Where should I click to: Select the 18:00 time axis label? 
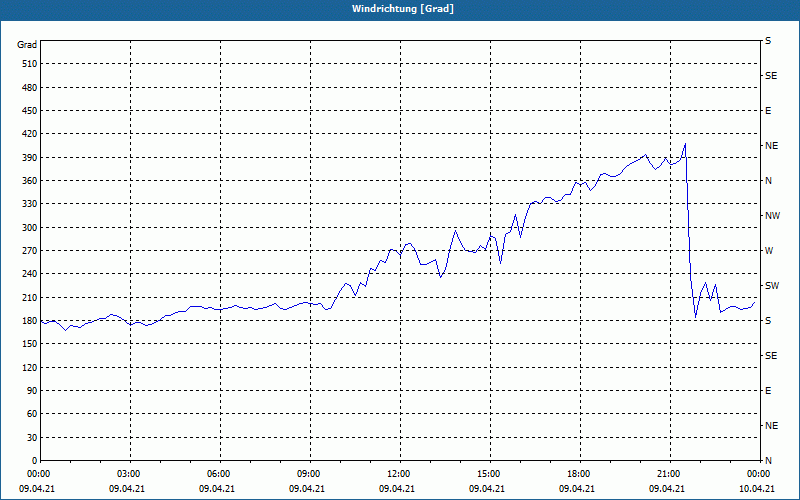pyautogui.click(x=580, y=474)
